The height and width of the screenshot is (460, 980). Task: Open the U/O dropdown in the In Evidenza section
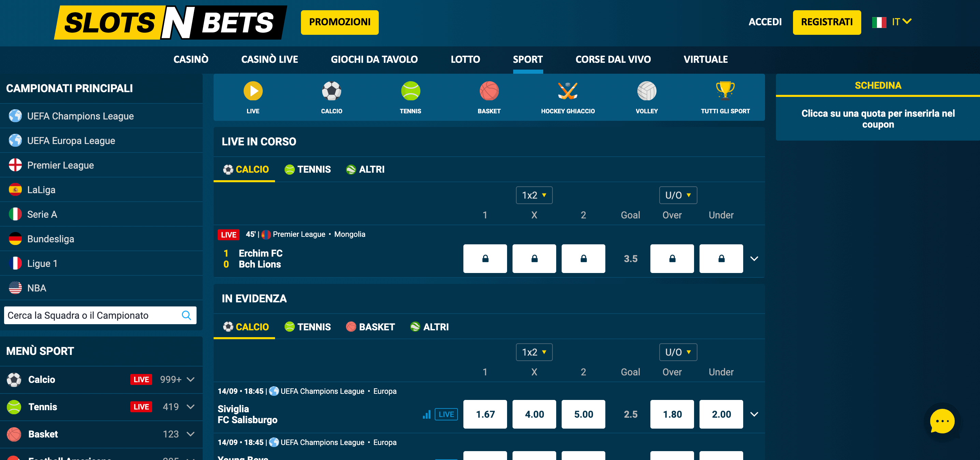pos(678,352)
